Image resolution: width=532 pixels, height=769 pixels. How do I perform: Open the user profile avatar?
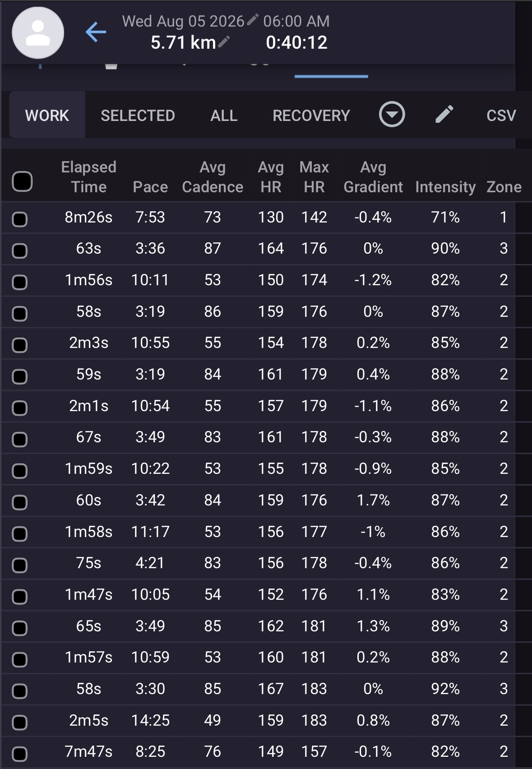click(38, 33)
